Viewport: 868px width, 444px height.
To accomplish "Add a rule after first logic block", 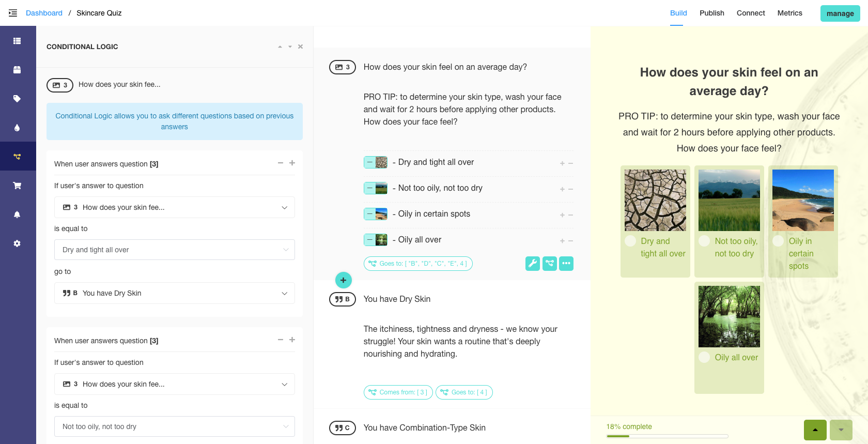I will pos(292,163).
